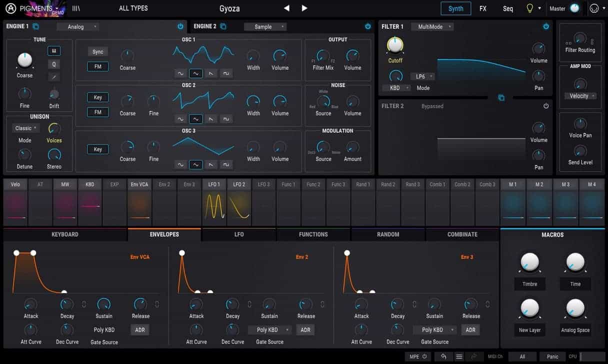Click the previous preset arrow

pos(286,8)
